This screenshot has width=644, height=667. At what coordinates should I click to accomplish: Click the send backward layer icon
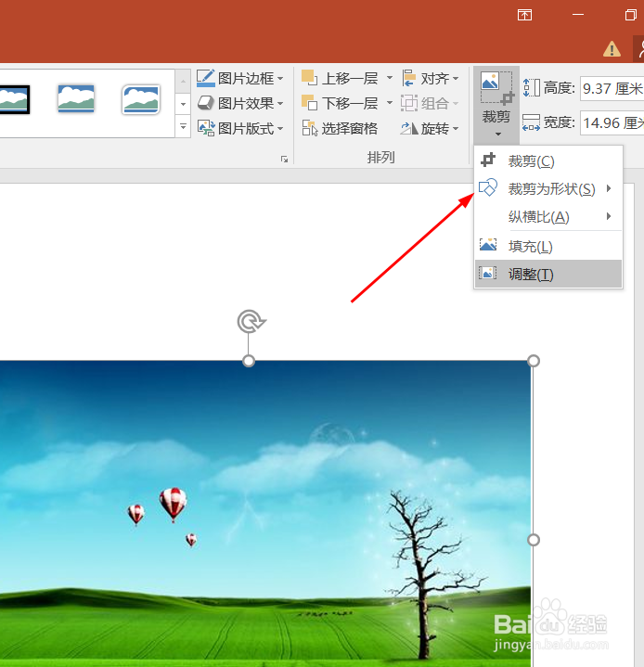[309, 103]
